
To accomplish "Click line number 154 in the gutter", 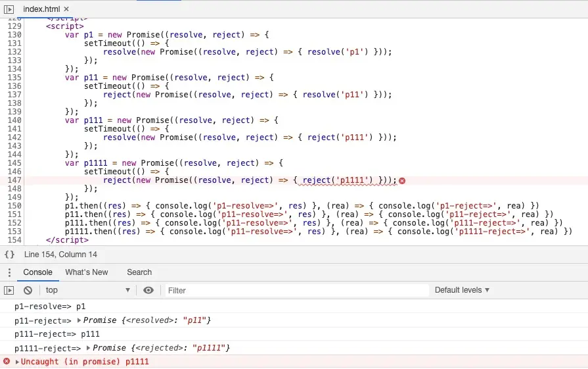I will click(x=14, y=240).
